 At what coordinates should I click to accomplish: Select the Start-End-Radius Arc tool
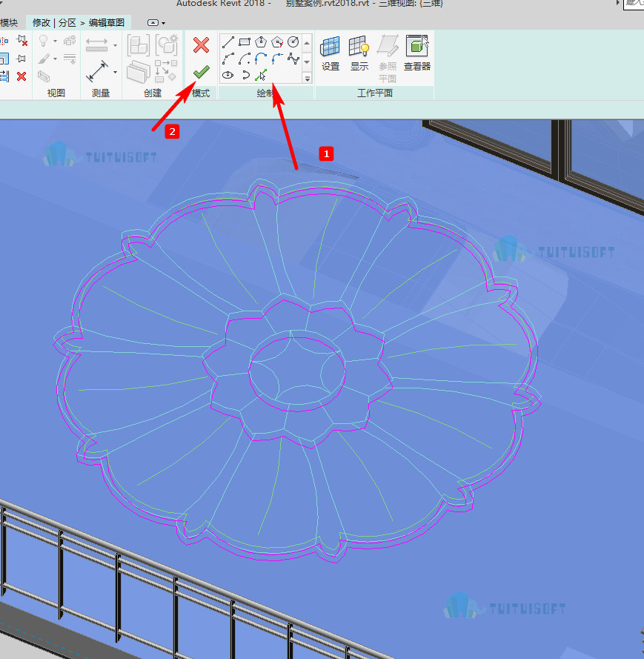[228, 59]
